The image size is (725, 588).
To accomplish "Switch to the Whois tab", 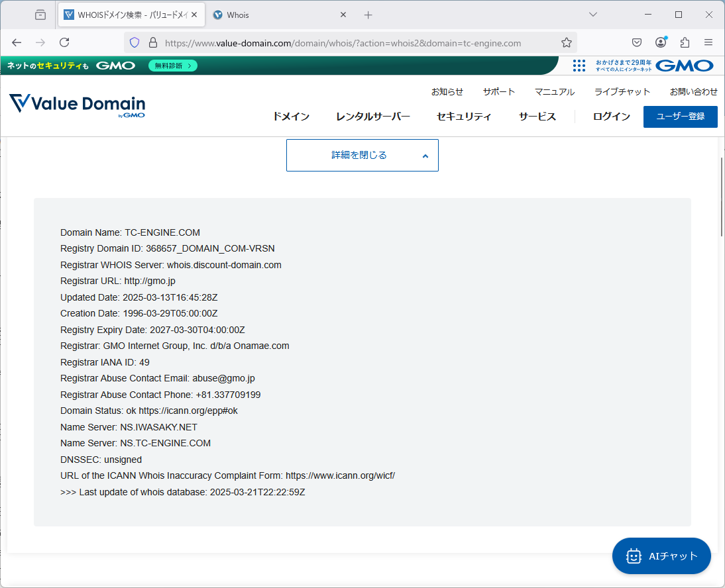I will pyautogui.click(x=275, y=15).
